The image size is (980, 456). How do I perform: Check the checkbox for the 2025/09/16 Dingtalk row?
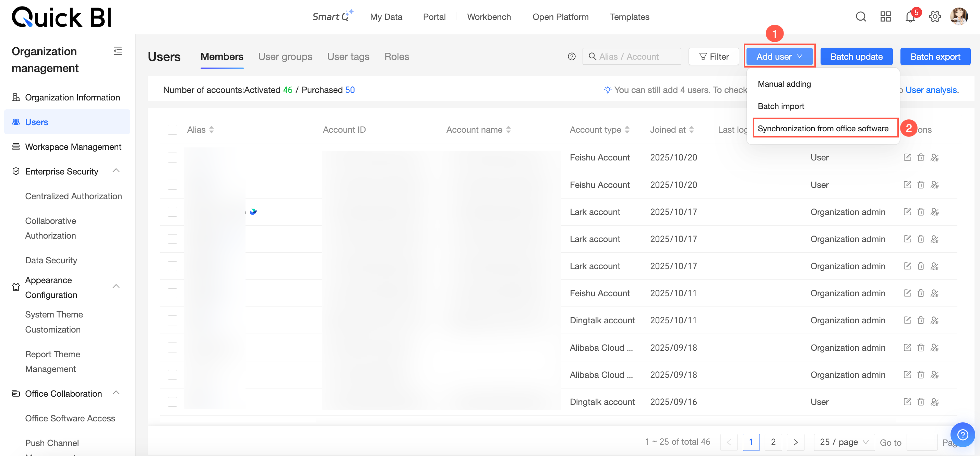[x=172, y=401]
